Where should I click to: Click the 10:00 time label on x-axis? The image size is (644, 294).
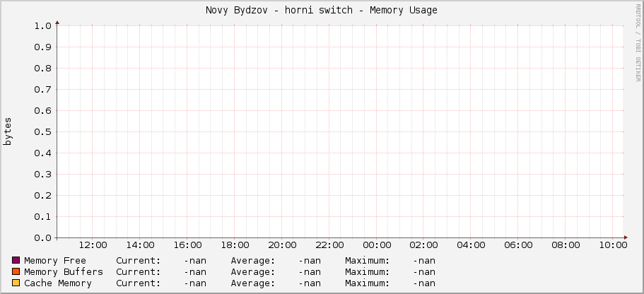[x=613, y=245]
